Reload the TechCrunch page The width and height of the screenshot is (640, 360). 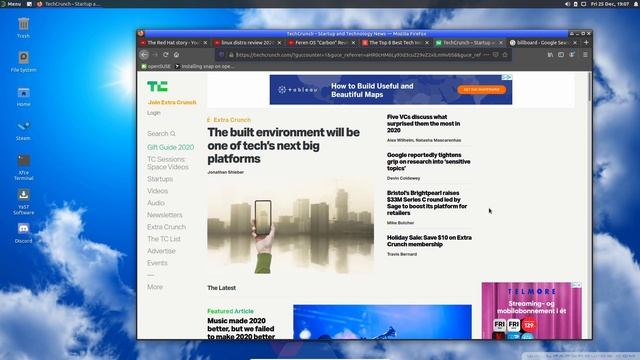[166, 55]
